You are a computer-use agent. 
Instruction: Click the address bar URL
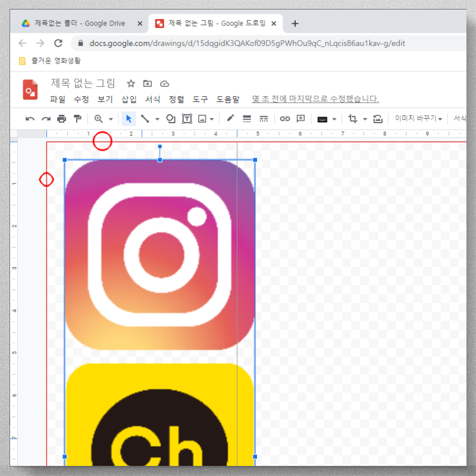(247, 43)
